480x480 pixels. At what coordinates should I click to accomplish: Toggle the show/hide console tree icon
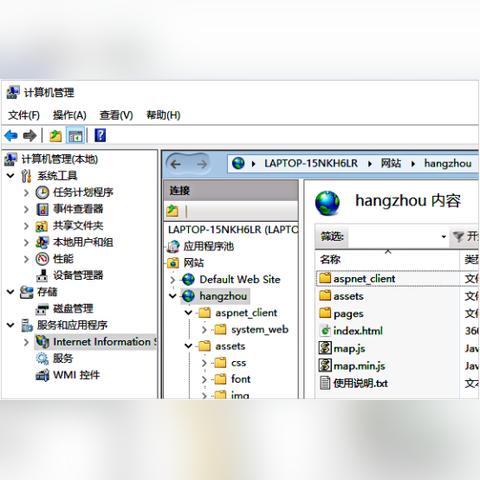click(75, 136)
